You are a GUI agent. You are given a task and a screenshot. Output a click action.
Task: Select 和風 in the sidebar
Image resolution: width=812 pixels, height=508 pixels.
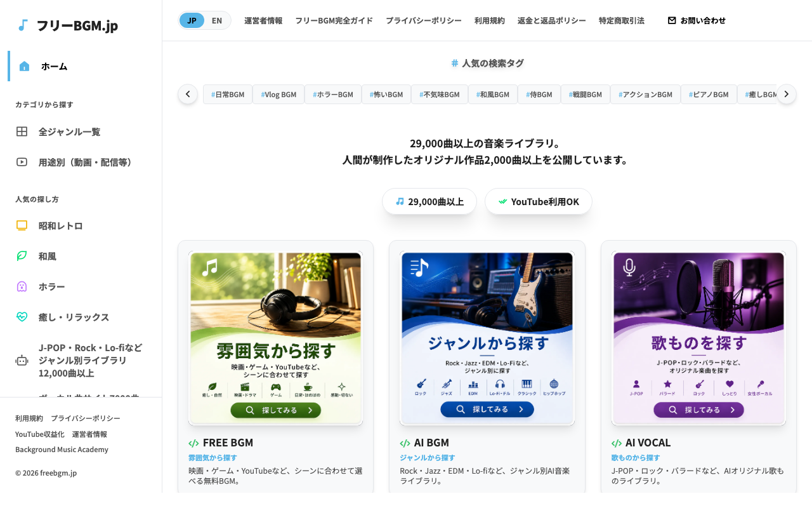81,256
